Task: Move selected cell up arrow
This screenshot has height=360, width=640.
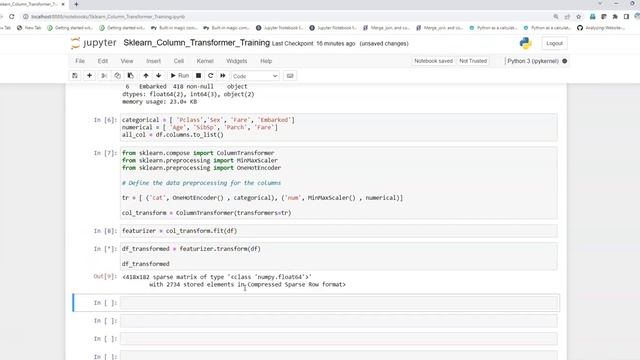Action: [146, 76]
